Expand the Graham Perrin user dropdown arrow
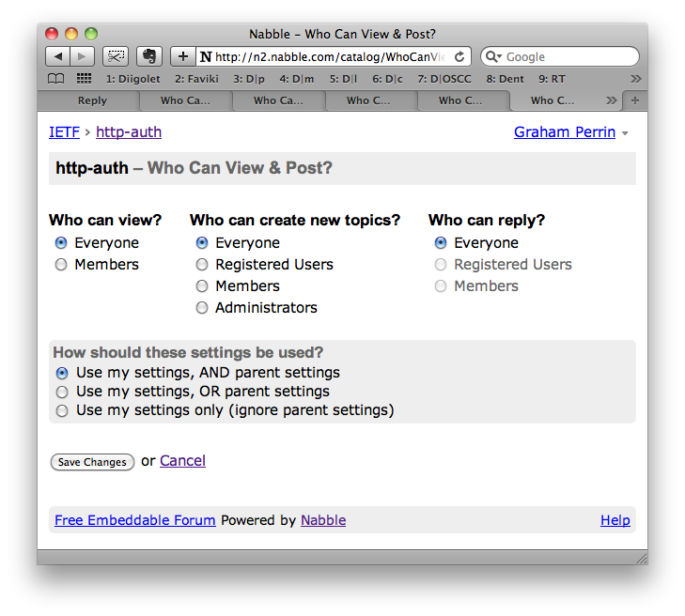This screenshot has width=685, height=616. (626, 133)
